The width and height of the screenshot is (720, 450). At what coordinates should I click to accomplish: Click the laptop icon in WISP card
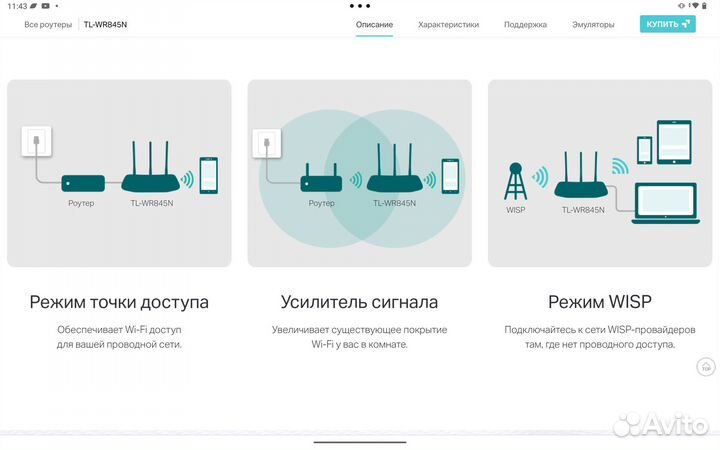click(666, 203)
